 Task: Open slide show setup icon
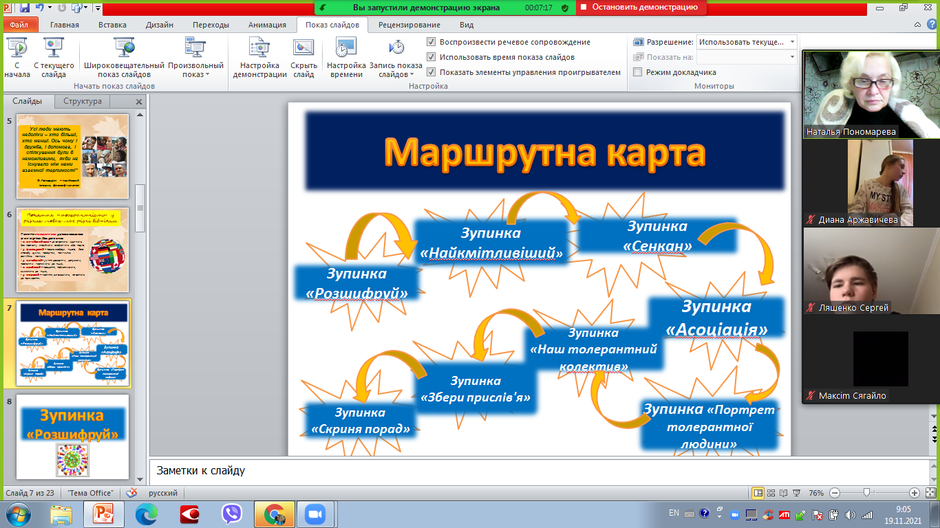click(x=260, y=48)
